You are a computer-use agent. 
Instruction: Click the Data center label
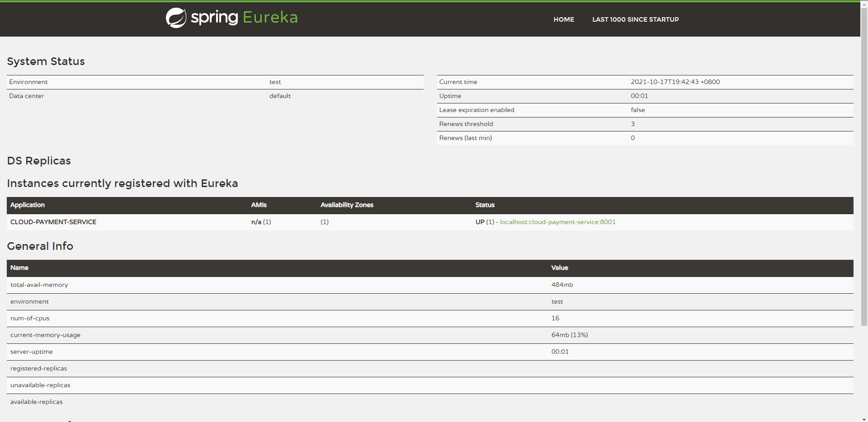tap(27, 96)
